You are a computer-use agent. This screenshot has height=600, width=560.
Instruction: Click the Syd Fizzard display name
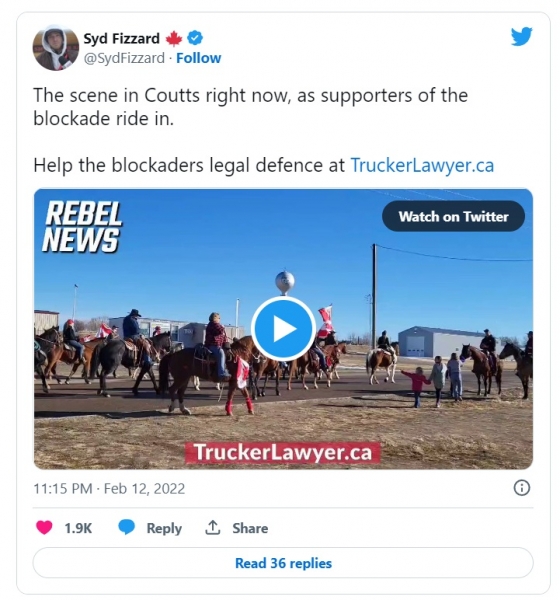point(121,39)
